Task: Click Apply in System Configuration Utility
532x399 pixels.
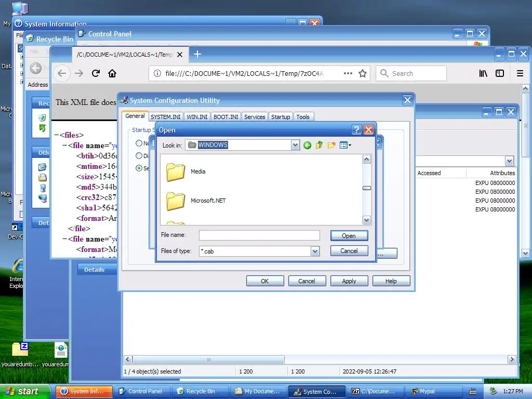Action: (x=349, y=281)
